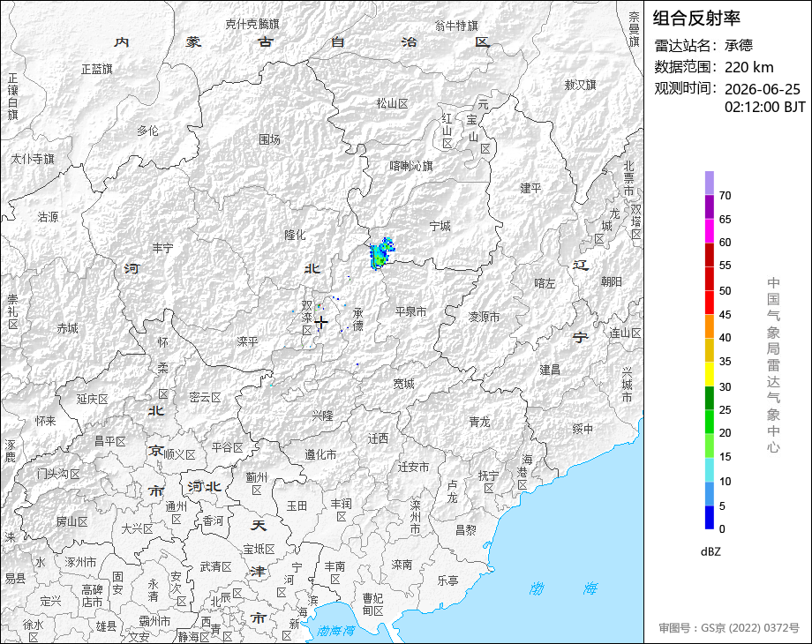This screenshot has width=812, height=644.
Task: Click the 正蓝旗 map label
Action: pyautogui.click(x=97, y=69)
